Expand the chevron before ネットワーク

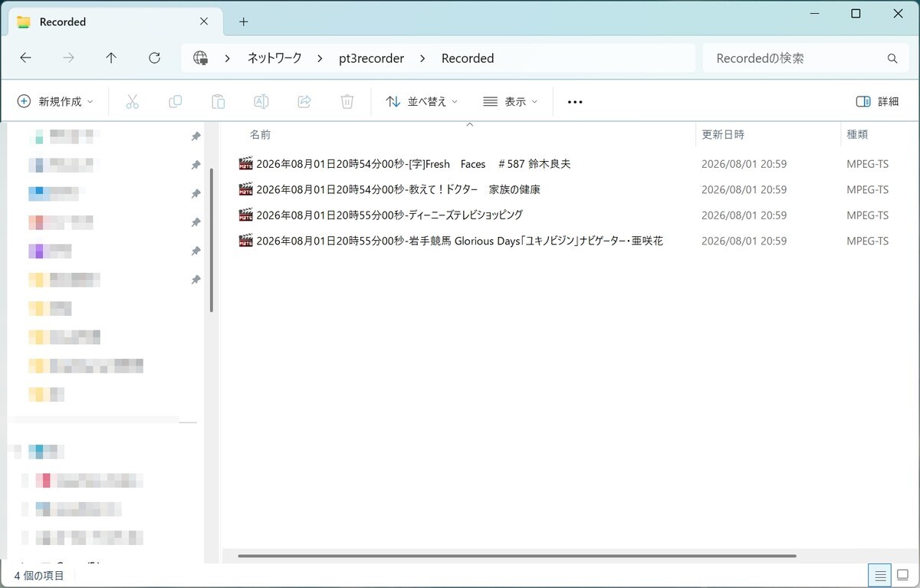pyautogui.click(x=228, y=58)
